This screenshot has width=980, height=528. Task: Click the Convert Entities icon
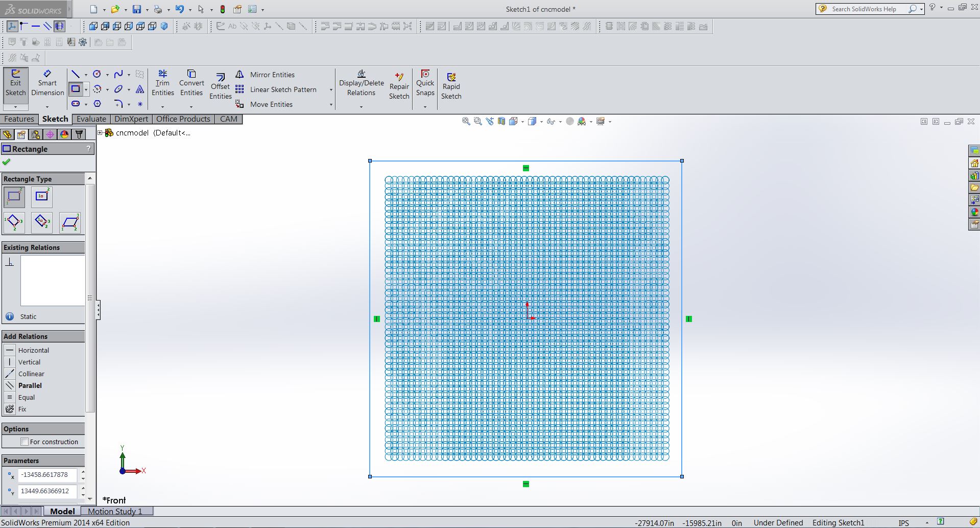(192, 83)
